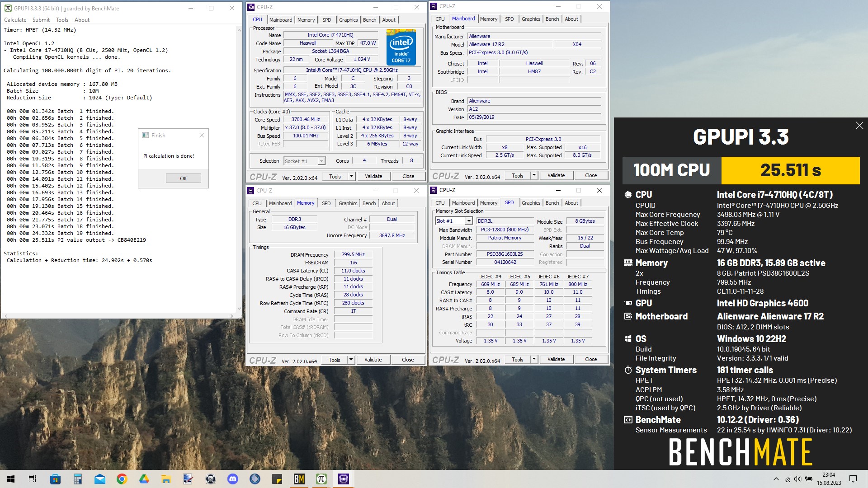This screenshot has height=488, width=868.
Task: Launch Google Chrome from the taskbar
Action: click(x=122, y=479)
